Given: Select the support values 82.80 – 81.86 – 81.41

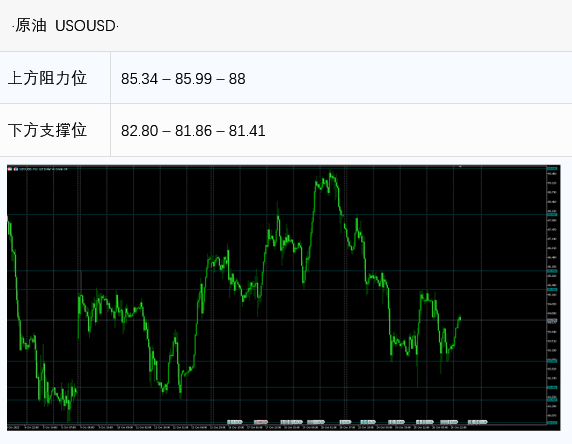Looking at the screenshot, I should click(193, 131).
